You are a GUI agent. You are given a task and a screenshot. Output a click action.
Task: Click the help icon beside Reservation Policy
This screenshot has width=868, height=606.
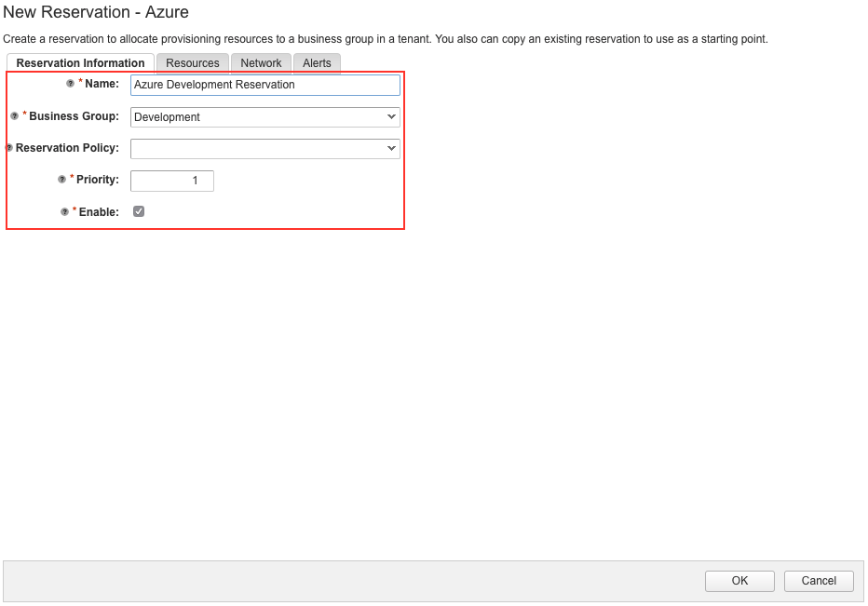point(9,148)
